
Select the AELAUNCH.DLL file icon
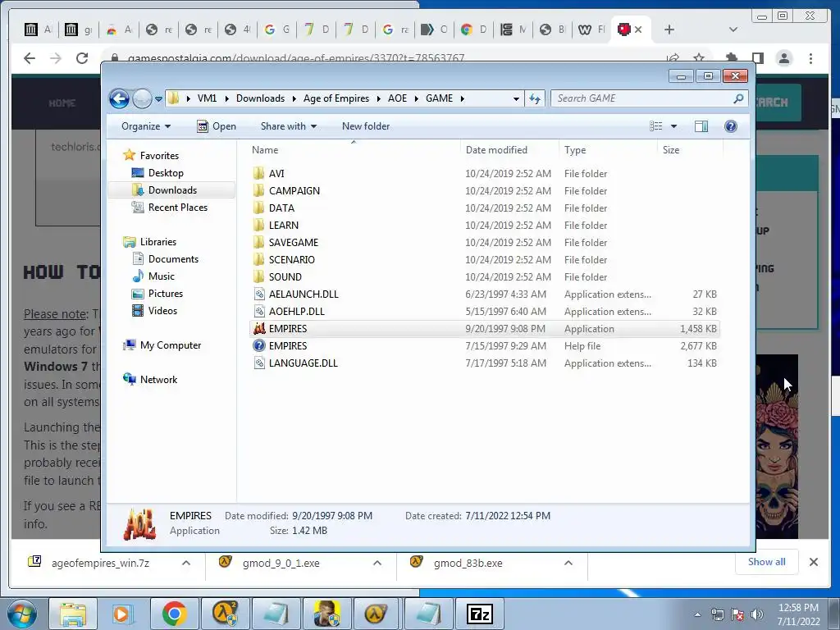(x=258, y=294)
